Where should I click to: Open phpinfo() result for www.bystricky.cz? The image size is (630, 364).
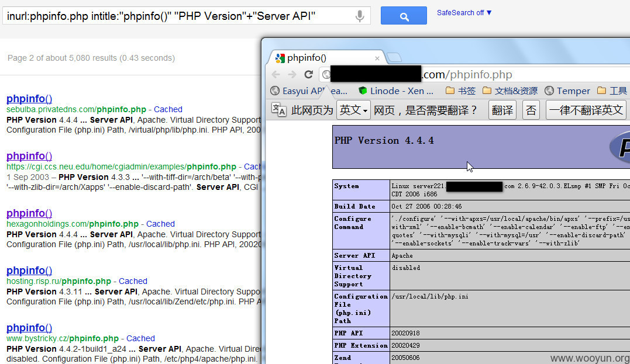click(29, 328)
